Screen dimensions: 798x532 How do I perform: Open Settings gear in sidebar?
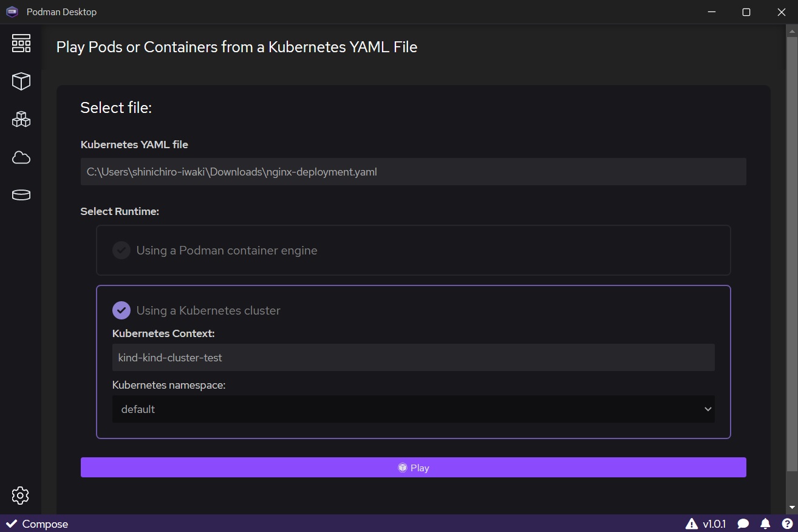[21, 496]
